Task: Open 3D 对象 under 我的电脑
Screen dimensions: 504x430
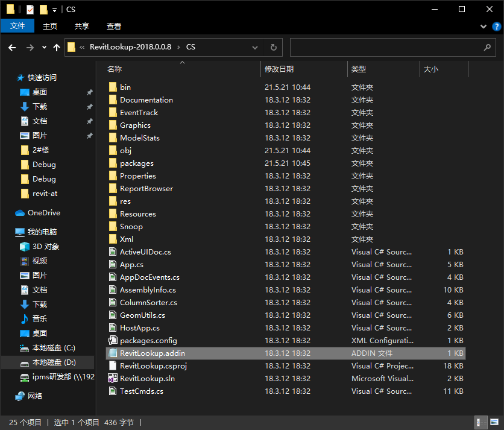Action: 46,246
